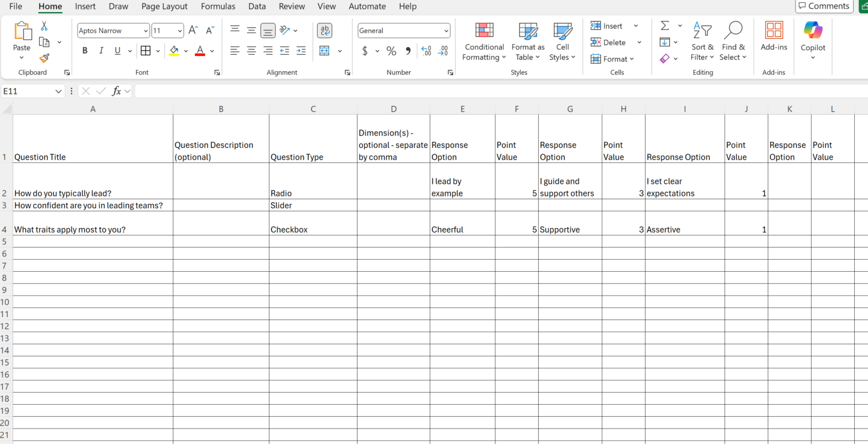Click the Orientation text angle icon
The width and height of the screenshot is (868, 444).
click(285, 30)
